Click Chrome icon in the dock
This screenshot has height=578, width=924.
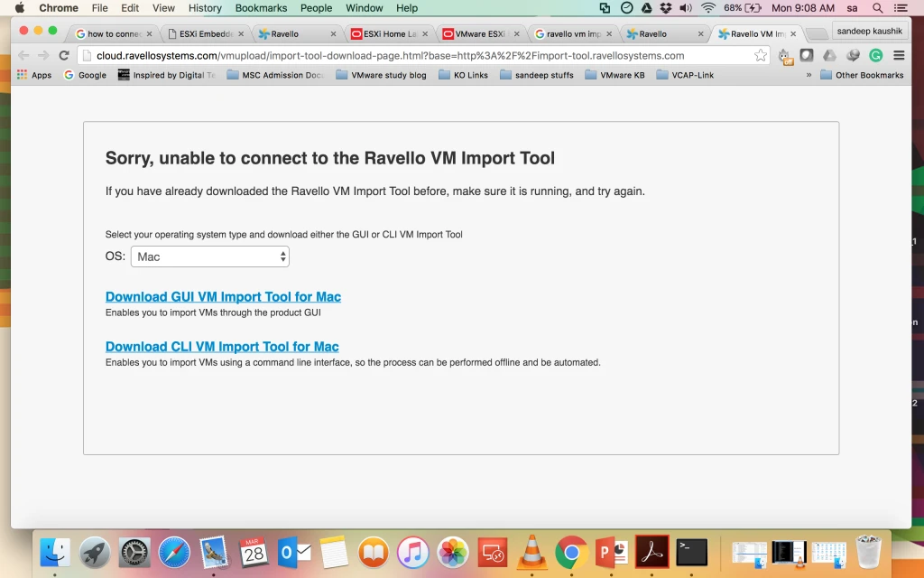571,553
